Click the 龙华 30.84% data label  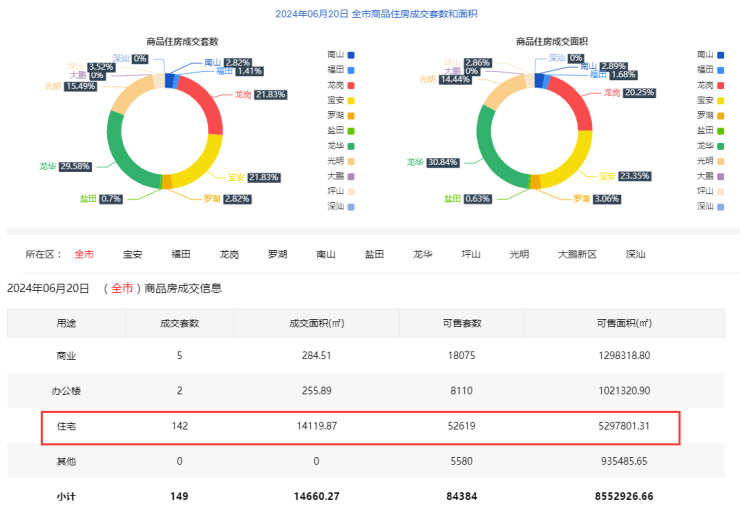[445, 162]
